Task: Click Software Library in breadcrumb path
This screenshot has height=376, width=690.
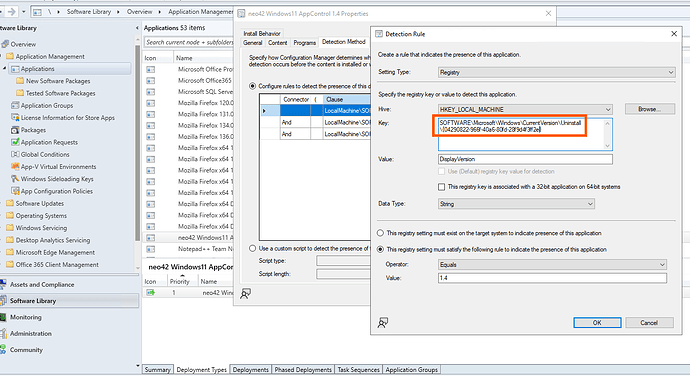Action: click(88, 12)
